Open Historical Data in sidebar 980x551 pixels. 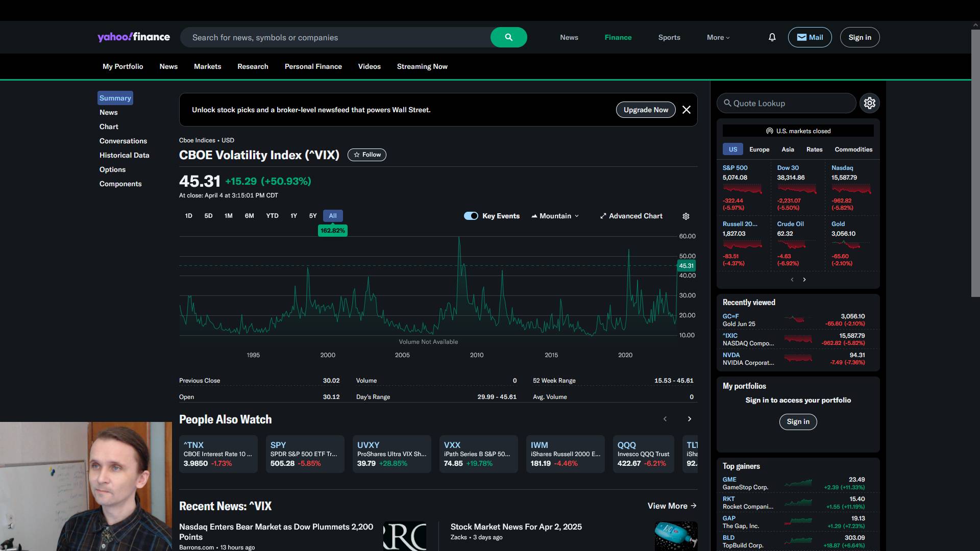[x=124, y=155]
